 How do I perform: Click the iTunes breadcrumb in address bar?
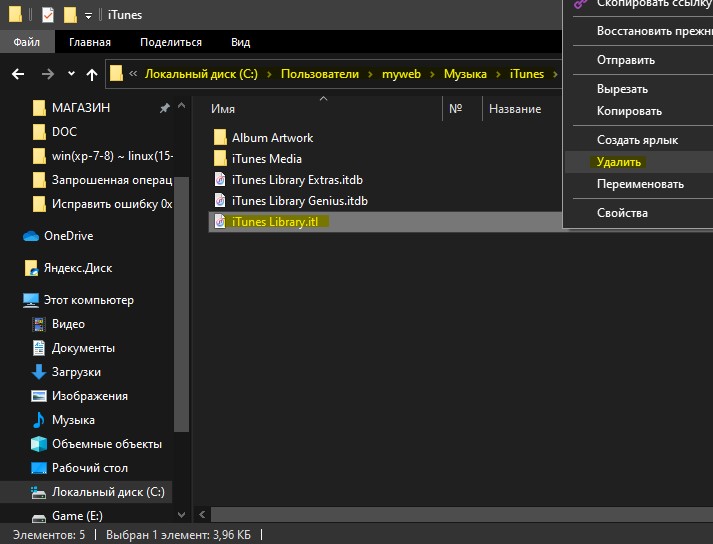point(527,74)
